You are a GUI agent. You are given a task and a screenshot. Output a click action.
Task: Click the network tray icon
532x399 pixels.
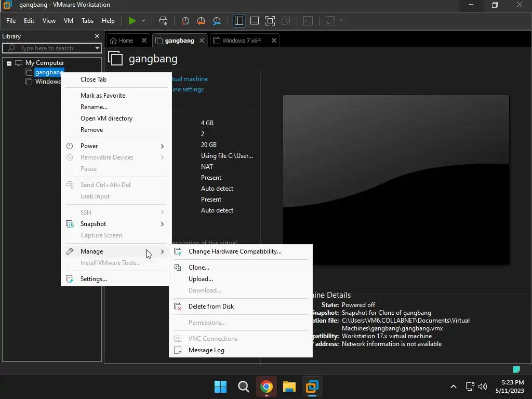[470, 387]
